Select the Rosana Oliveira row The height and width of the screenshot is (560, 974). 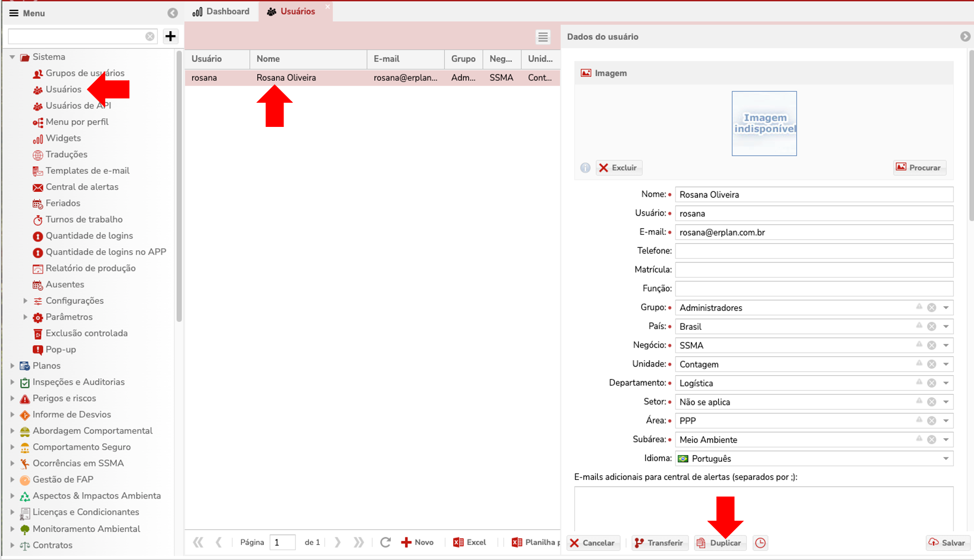click(x=372, y=78)
